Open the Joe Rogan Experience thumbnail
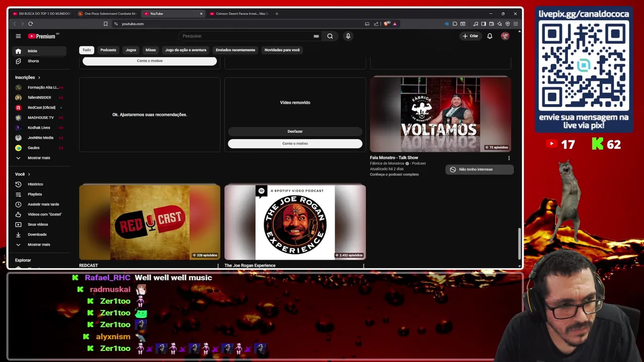644x362 pixels. (x=295, y=222)
